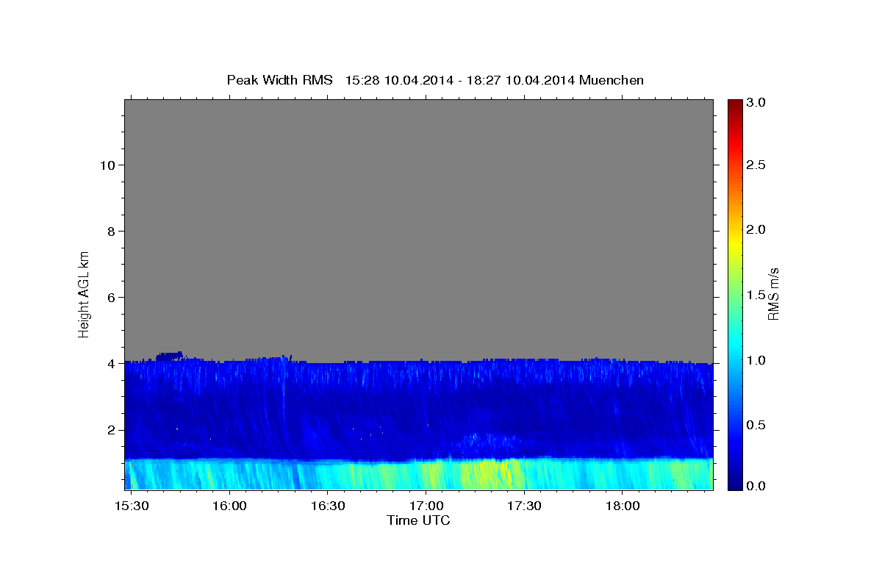The width and height of the screenshot is (882, 588).
Task: Click the height tick label 2
Action: click(110, 429)
